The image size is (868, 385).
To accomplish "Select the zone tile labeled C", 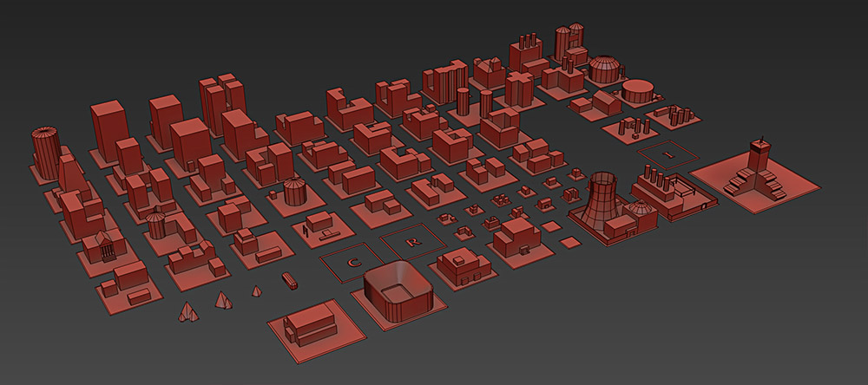I will point(353,261).
